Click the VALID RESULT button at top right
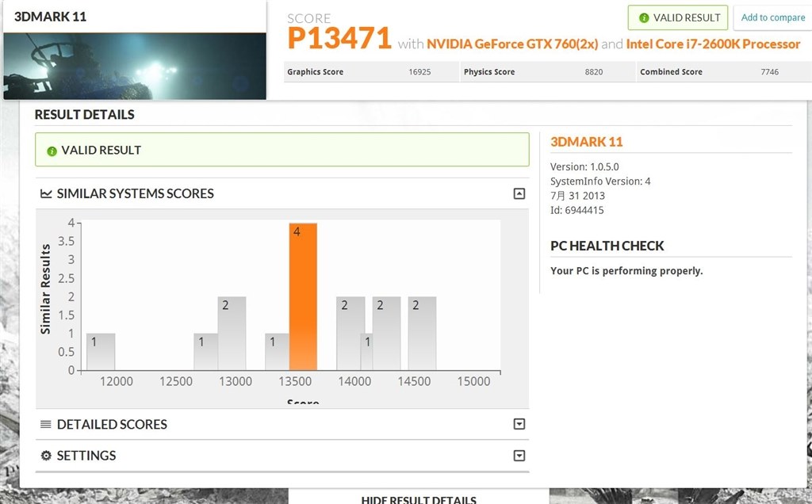This screenshot has width=812, height=504. (677, 17)
